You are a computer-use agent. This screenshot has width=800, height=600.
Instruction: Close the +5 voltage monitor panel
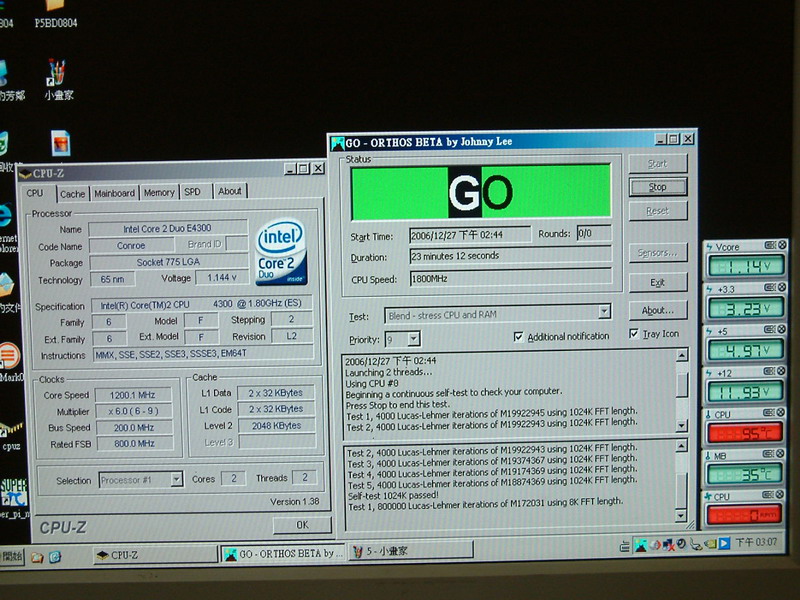pyautogui.click(x=782, y=329)
